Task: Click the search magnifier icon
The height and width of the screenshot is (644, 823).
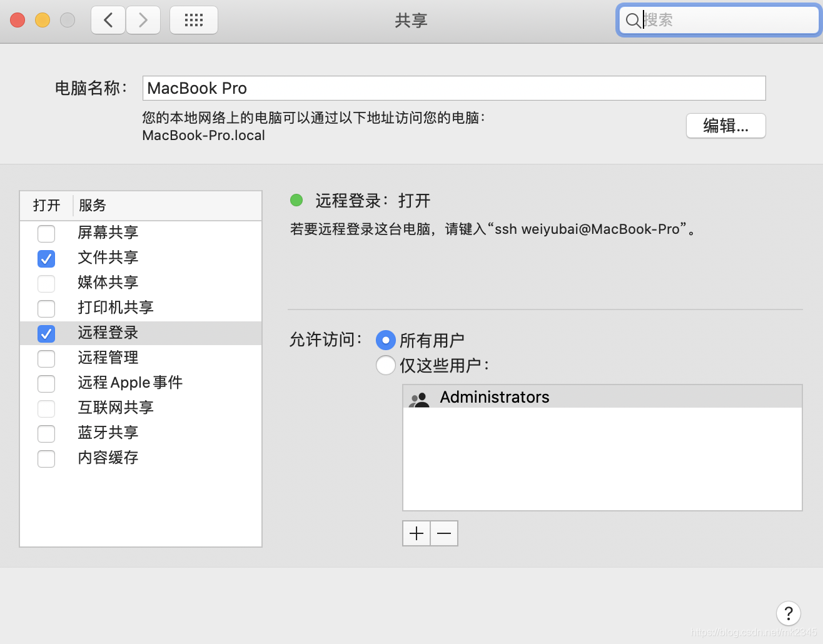Action: (x=633, y=21)
